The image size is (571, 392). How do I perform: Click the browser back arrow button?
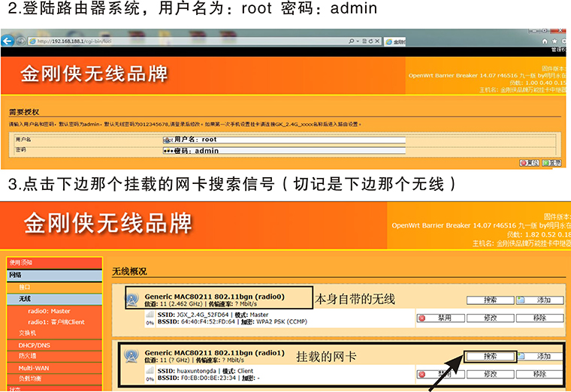coord(8,41)
